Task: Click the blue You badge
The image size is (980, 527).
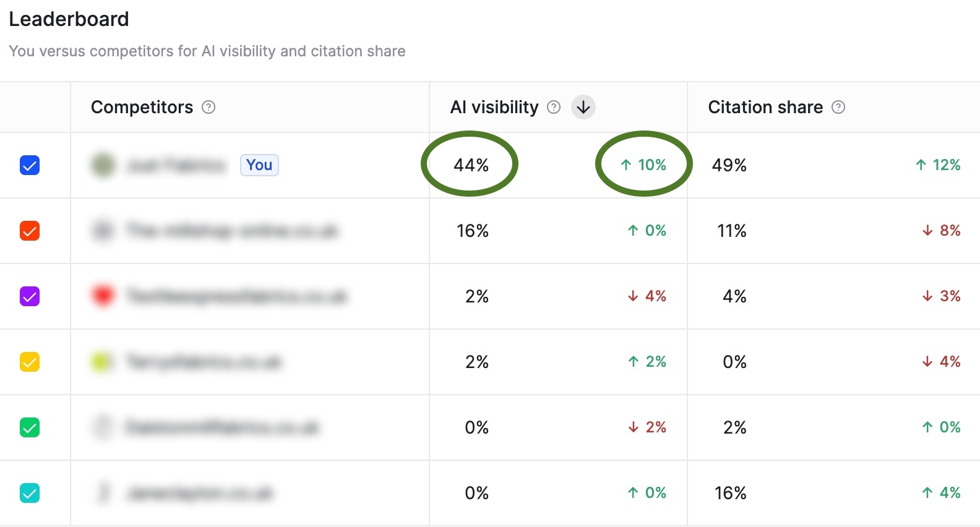Action: coord(259,165)
